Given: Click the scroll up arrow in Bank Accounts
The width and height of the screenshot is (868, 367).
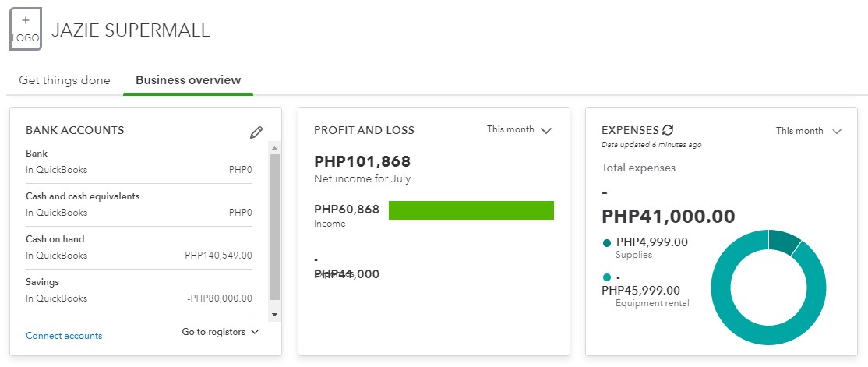Looking at the screenshot, I should (274, 147).
